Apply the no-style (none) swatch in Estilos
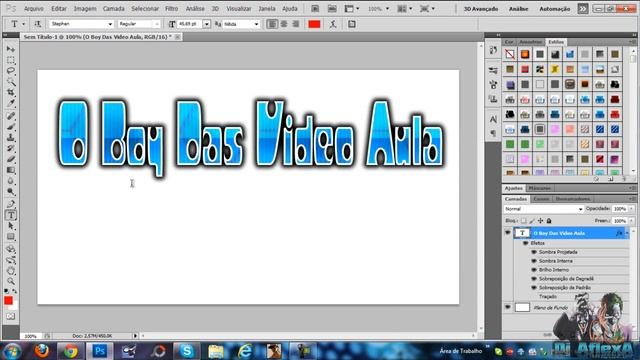 510,54
